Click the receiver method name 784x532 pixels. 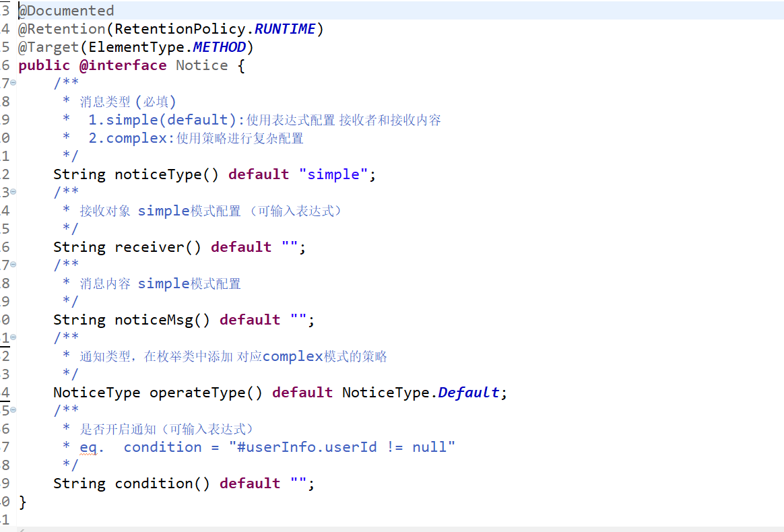click(x=149, y=247)
